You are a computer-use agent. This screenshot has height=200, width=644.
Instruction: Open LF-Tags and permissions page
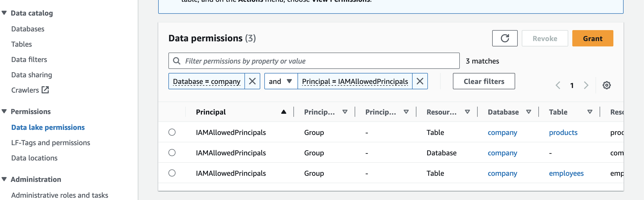[x=51, y=143]
